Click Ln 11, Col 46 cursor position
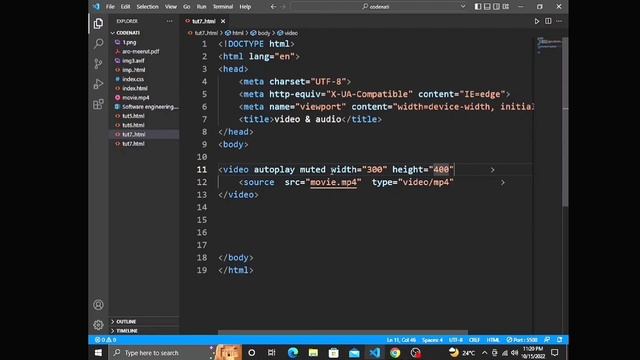Image resolution: width=640 pixels, height=360 pixels. point(401,340)
